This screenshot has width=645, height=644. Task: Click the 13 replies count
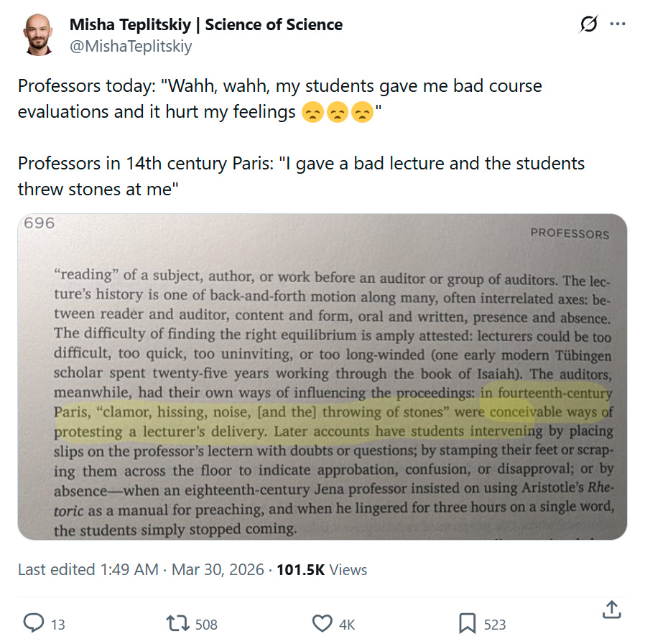pos(57,625)
